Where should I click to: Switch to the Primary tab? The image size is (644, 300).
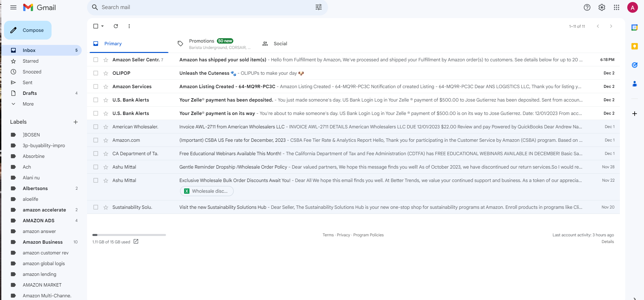pos(129,44)
